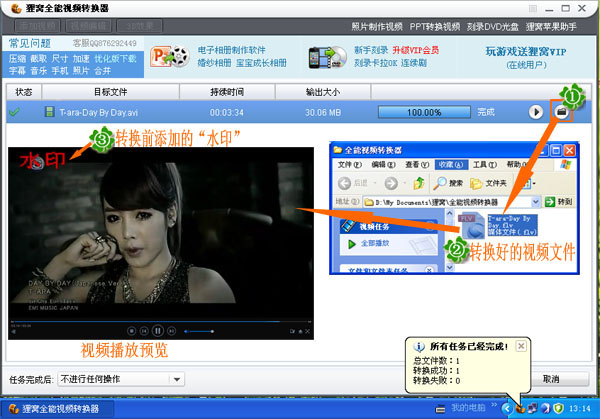
Task: Go up one folder in Explorer window
Action: 419,183
